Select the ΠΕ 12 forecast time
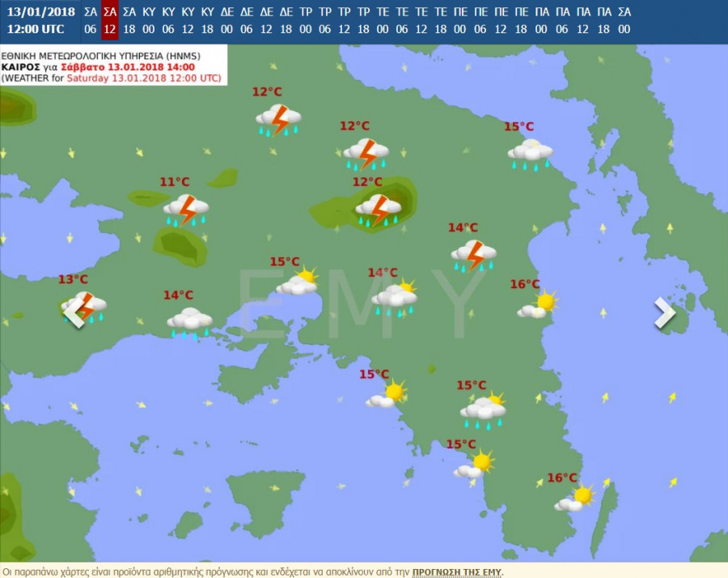728x578 pixels. point(501,20)
